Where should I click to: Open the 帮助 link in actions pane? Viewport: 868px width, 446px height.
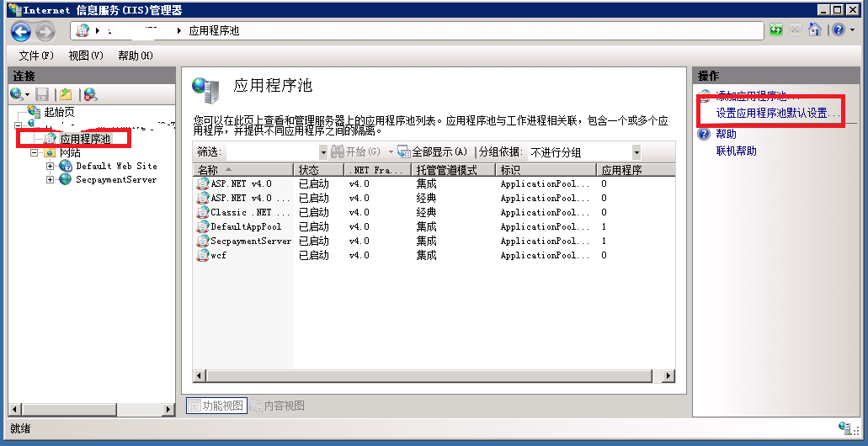click(727, 134)
